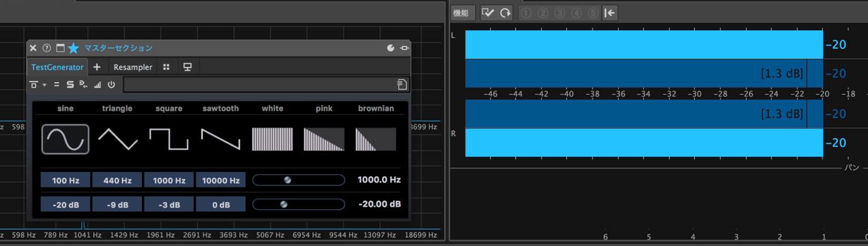Select meter preset 1 button
Screen dimensions: 868x246
point(526,12)
